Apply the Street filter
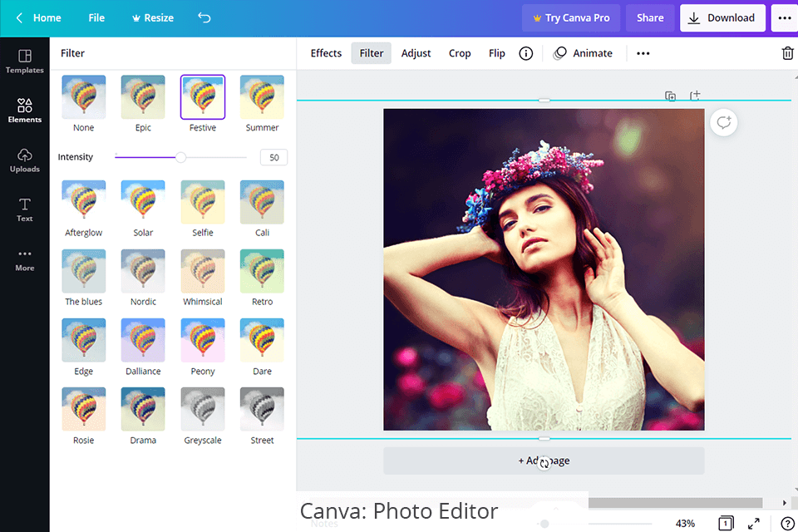The height and width of the screenshot is (532, 798). tap(262, 410)
